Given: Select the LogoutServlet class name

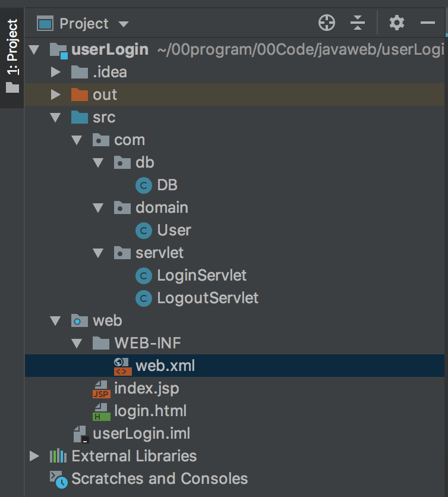Looking at the screenshot, I should [x=208, y=298].
